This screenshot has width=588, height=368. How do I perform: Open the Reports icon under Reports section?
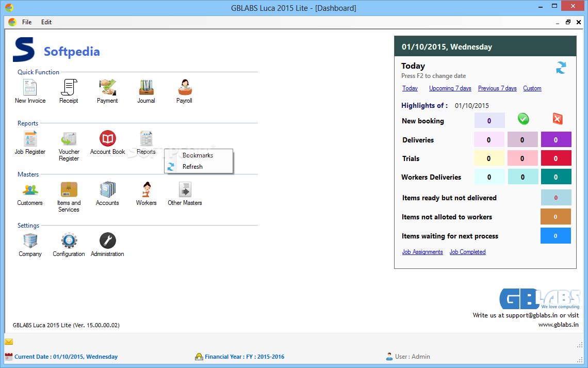point(146,142)
